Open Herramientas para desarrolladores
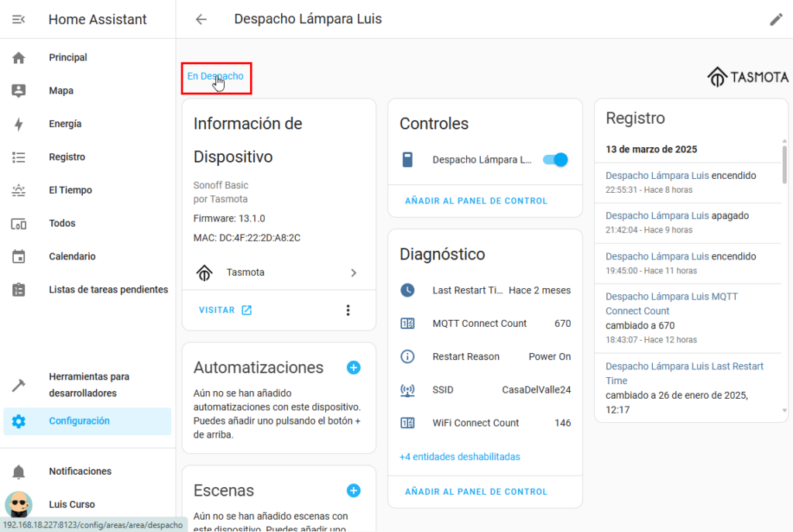793x532 pixels. point(88,385)
